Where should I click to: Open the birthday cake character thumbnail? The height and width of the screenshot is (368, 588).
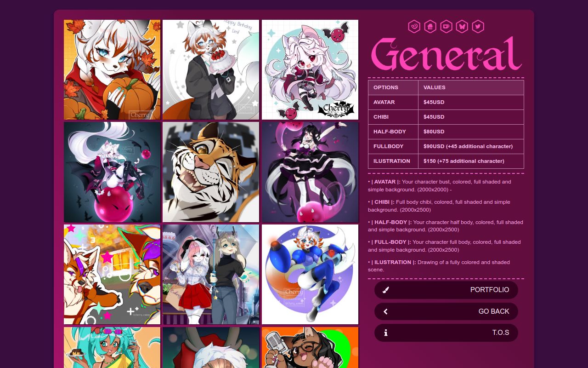(x=211, y=69)
